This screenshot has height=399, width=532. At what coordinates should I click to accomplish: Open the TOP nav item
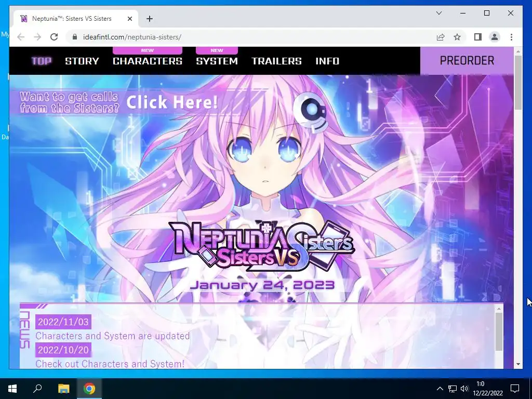point(42,61)
